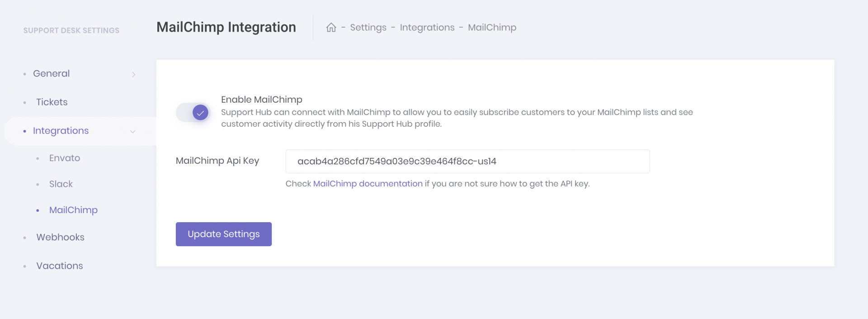Click the Enable MailChimp label

tap(262, 100)
